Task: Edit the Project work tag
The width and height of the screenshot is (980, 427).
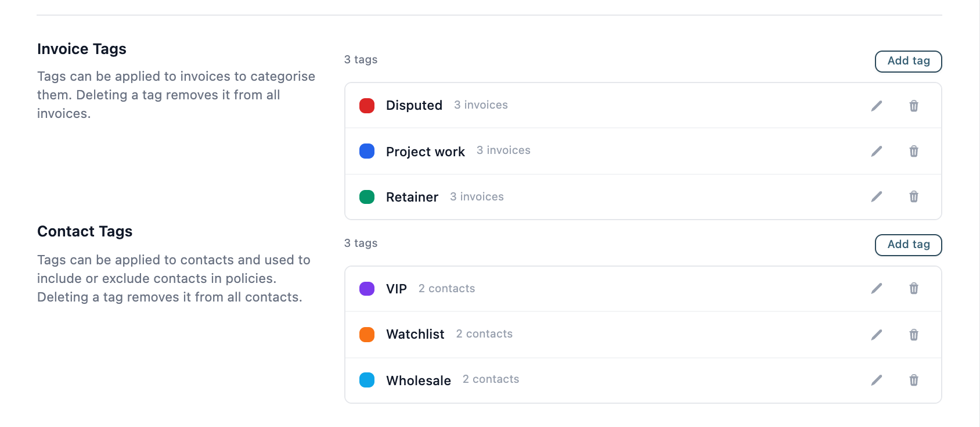Action: pos(877,151)
